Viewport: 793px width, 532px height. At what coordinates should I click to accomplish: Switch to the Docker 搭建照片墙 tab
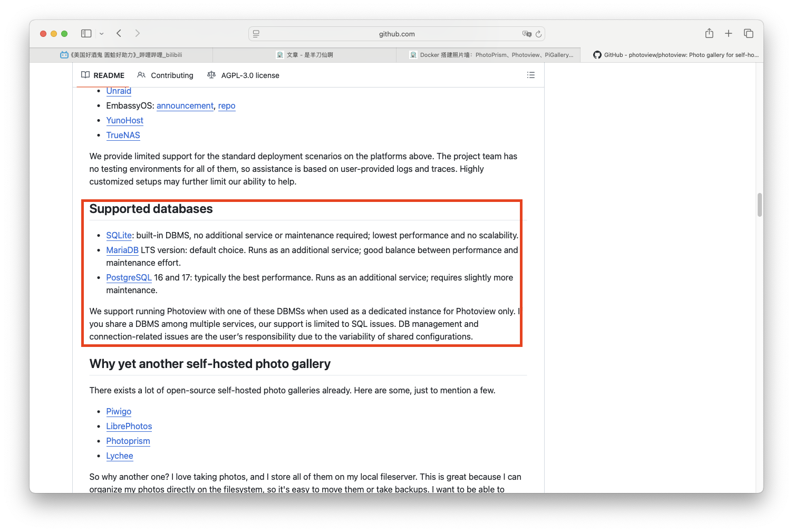tap(488, 55)
